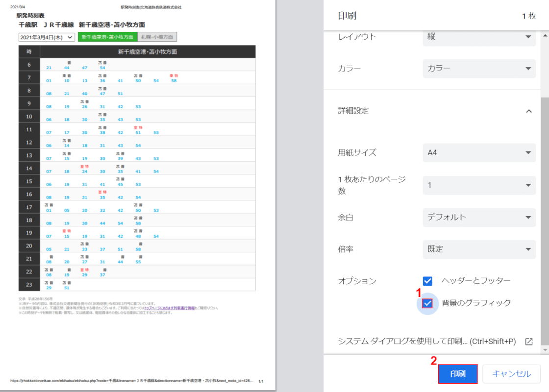Screen dimensions: 549x392
Task: Open the カラー dropdown
Action: pos(479,69)
